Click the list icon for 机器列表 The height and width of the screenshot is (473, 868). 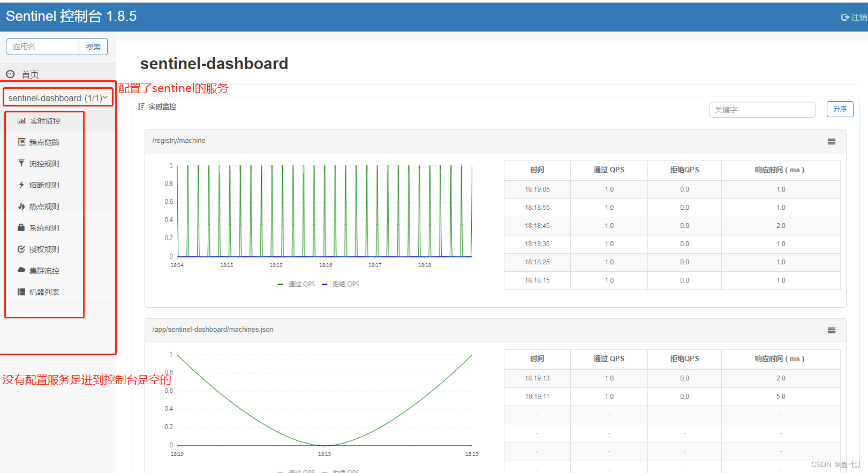coord(21,292)
